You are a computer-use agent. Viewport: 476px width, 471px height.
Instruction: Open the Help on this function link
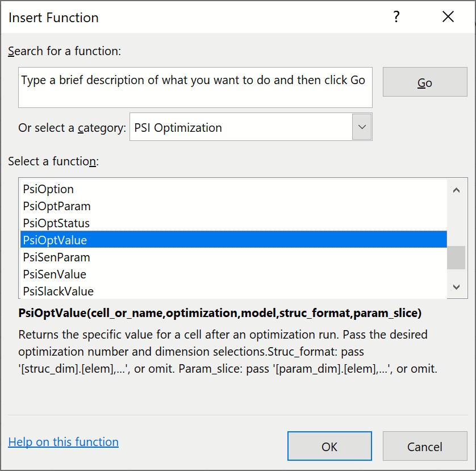coord(63,442)
